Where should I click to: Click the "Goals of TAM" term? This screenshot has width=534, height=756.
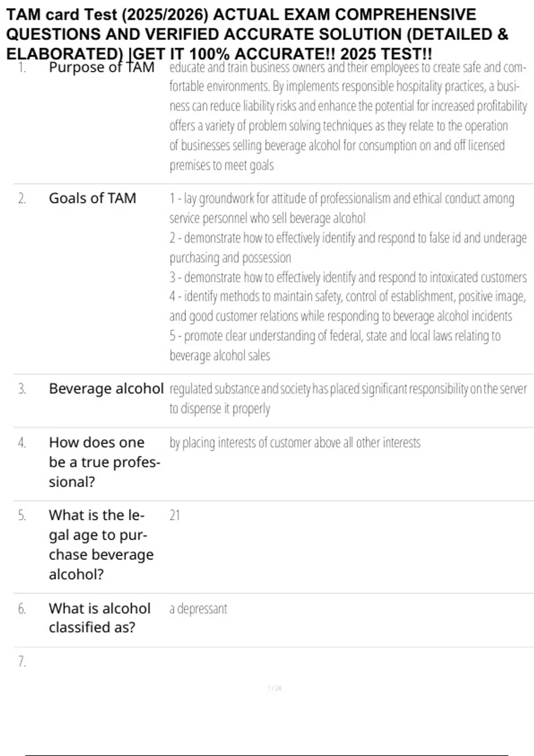point(93,198)
